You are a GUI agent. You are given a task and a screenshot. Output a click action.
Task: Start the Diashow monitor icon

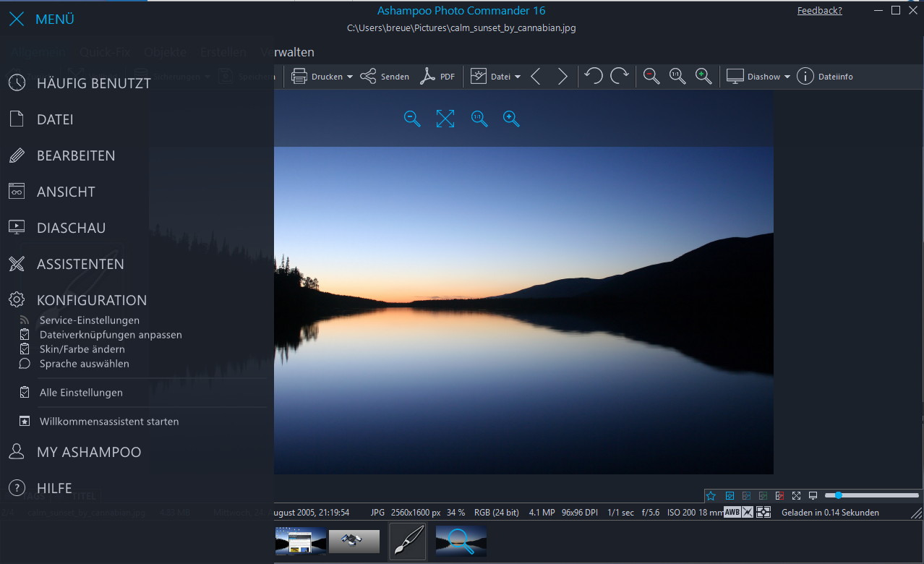point(735,76)
